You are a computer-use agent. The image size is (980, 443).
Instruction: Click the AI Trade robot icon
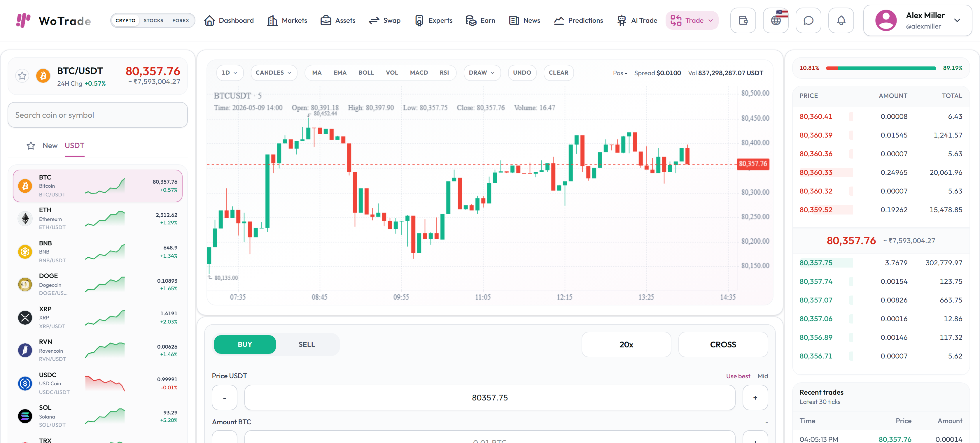click(x=622, y=20)
